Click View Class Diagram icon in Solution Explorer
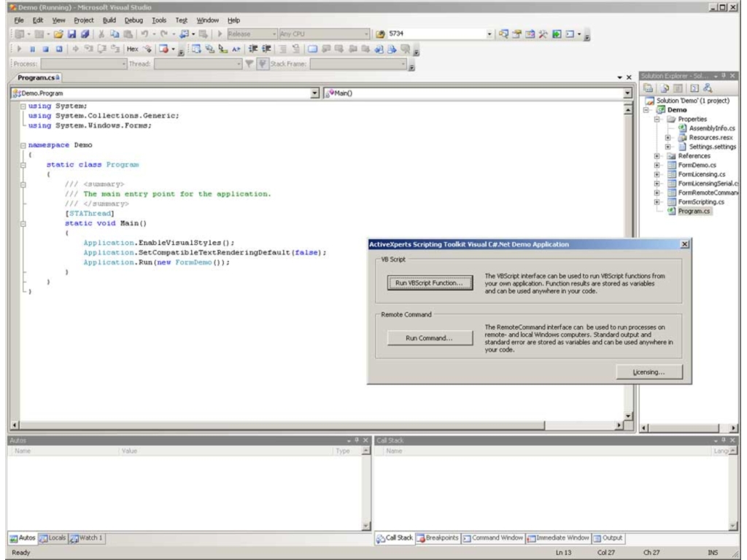The image size is (747, 560). coord(708,88)
